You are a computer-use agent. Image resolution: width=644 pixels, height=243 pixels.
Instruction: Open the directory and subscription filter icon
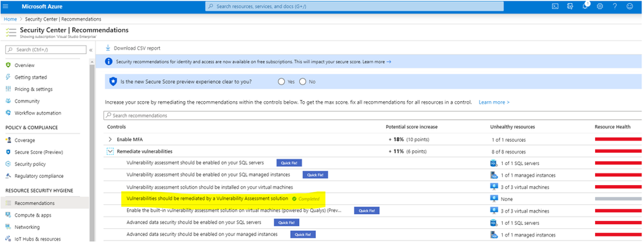570,6
